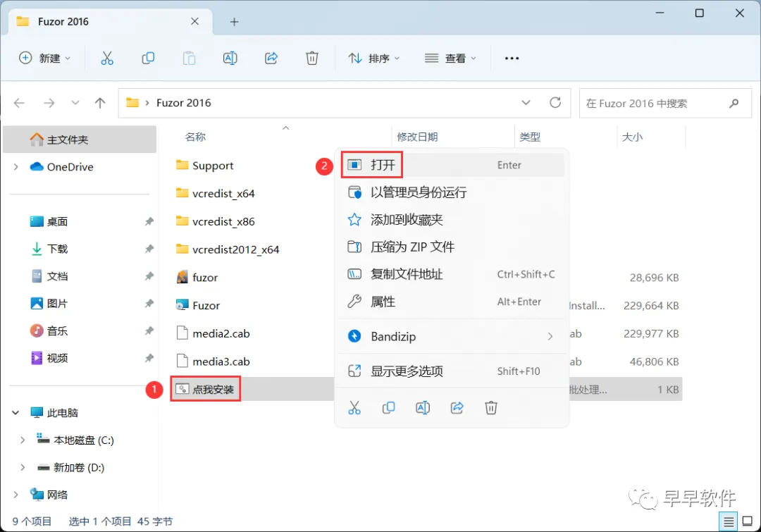Expand the 新加卷 (D:) node

pos(23,467)
